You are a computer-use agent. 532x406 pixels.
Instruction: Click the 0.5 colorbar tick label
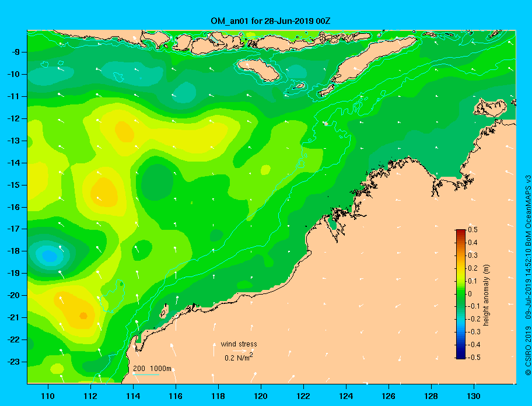(473, 230)
